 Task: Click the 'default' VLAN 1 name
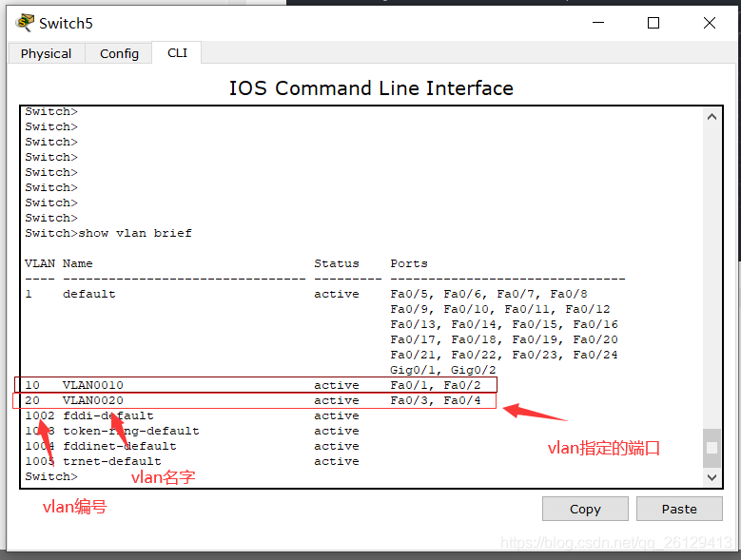pos(89,294)
